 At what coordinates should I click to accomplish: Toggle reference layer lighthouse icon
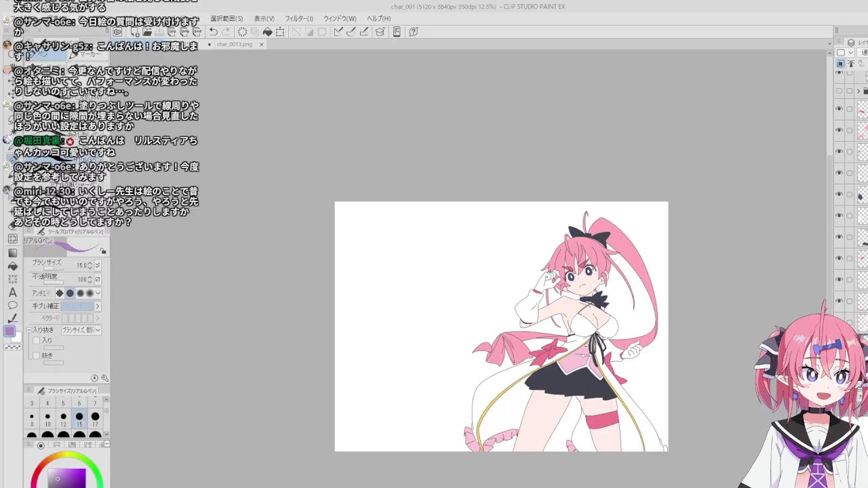(850, 63)
